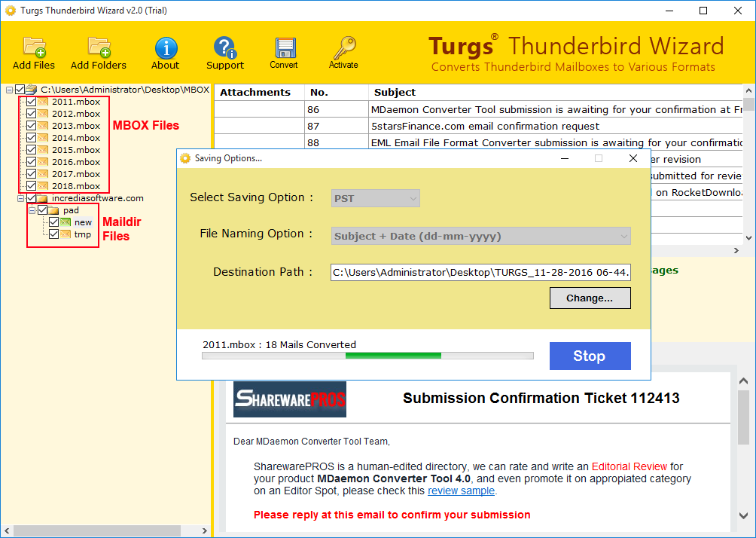Click the email list horizontal scroll right arrow
This screenshot has width=756, height=538.
point(736,250)
